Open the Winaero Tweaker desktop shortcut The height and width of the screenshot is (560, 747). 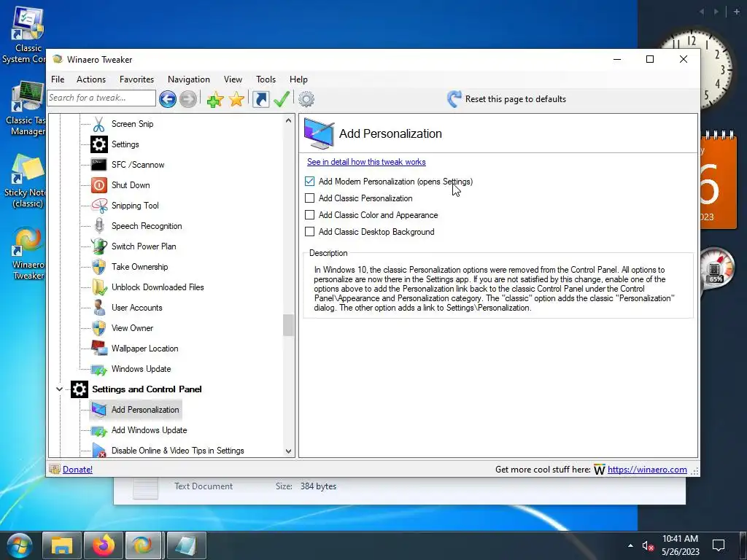28,254
